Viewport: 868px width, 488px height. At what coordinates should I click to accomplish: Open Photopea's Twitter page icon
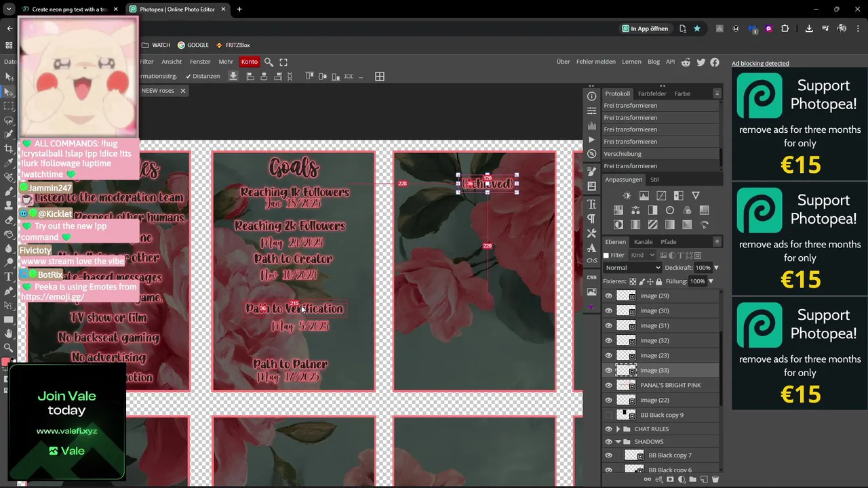(701, 62)
